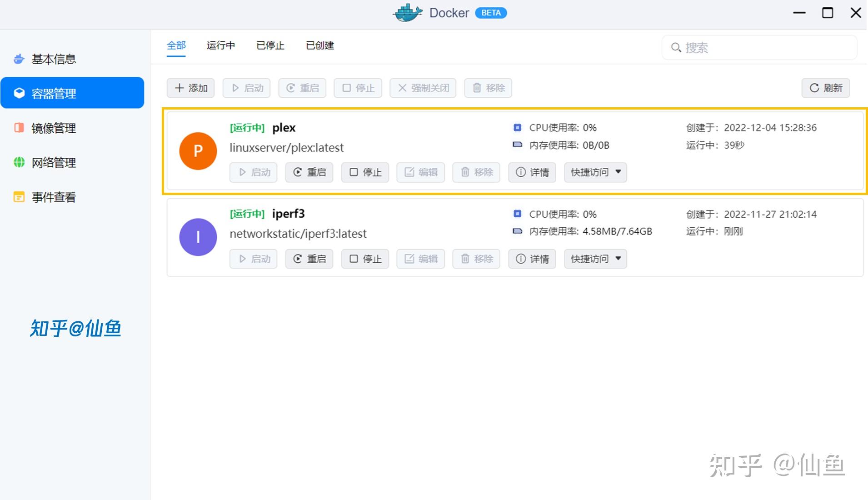
Task: Open 网络管理 in the sidebar
Action: coord(72,162)
